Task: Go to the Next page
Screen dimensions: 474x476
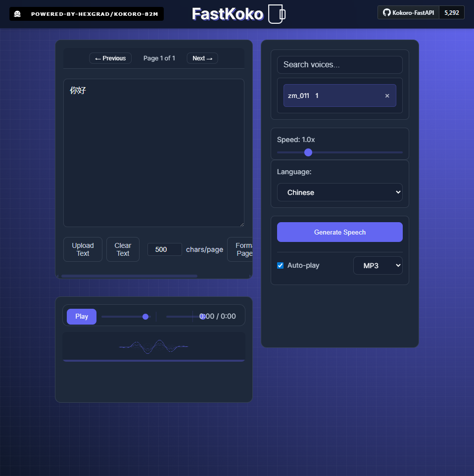Action: click(x=202, y=58)
